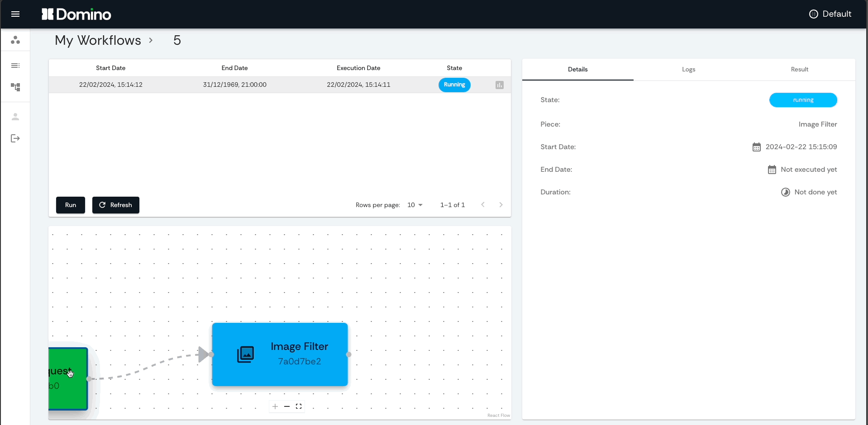
Task: Click the Image Filter piece value
Action: 818,124
